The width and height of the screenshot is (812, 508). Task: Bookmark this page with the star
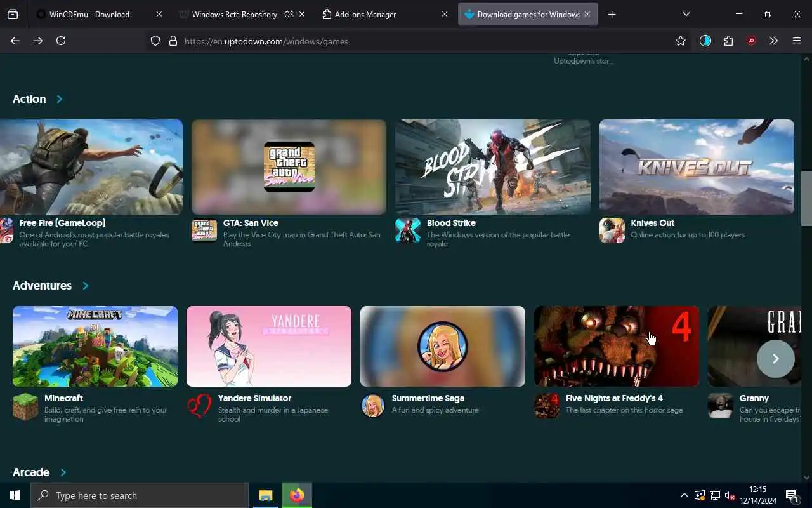pos(681,41)
